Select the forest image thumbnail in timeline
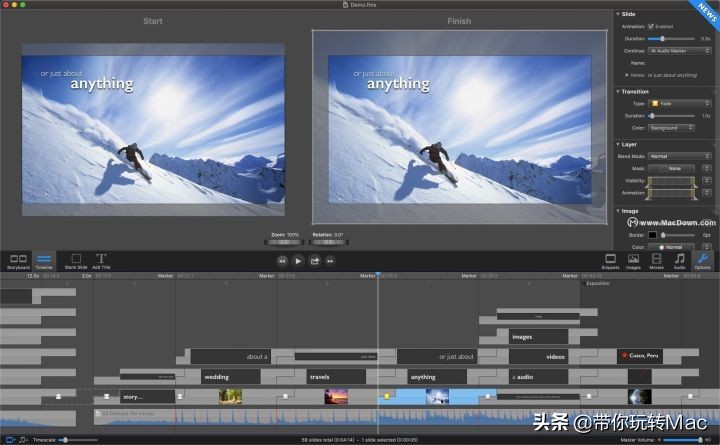 231,396
